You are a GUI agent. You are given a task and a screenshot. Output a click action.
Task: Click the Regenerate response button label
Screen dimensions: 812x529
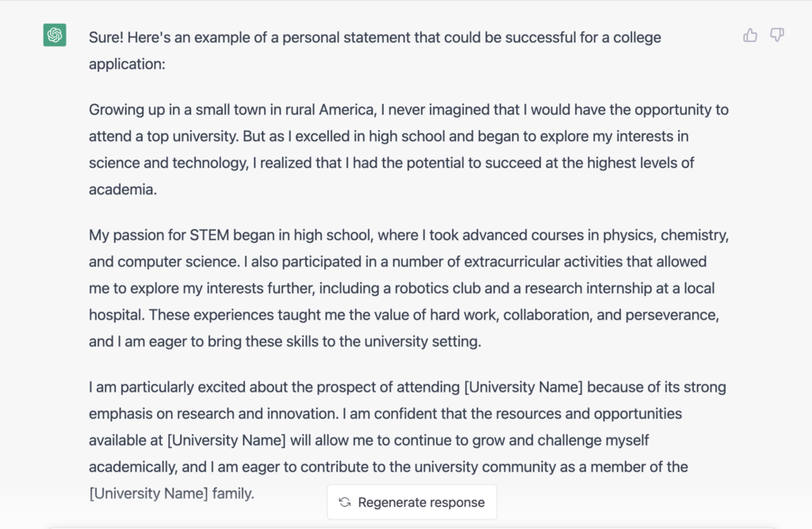point(421,503)
